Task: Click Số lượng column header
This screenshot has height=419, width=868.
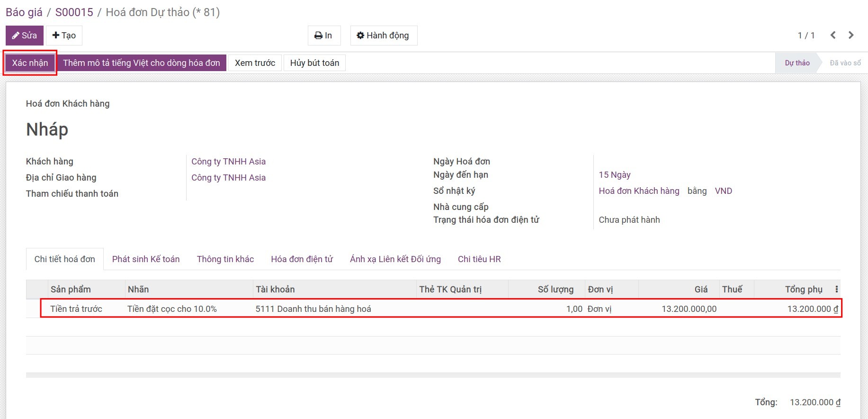Action: [x=546, y=289]
